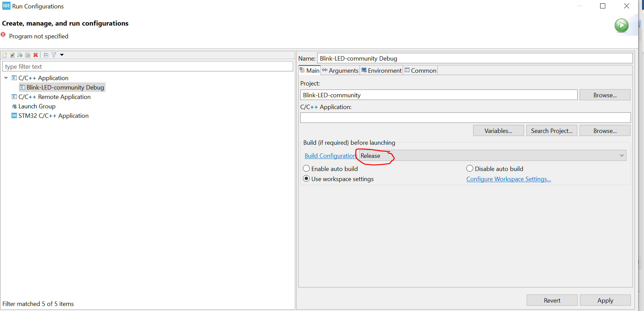Delete the selected launch configuration
644x311 pixels.
tap(36, 55)
